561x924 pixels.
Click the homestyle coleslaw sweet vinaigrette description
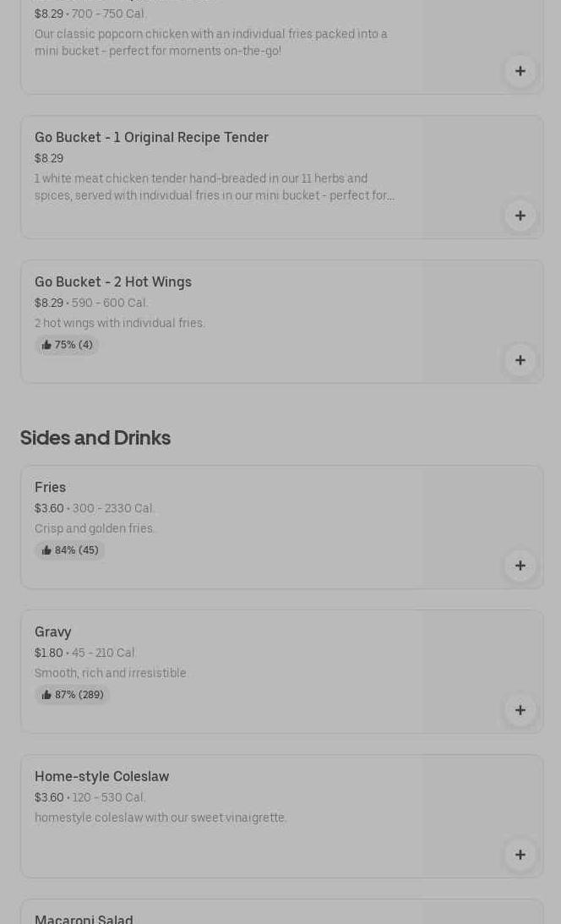tap(161, 817)
